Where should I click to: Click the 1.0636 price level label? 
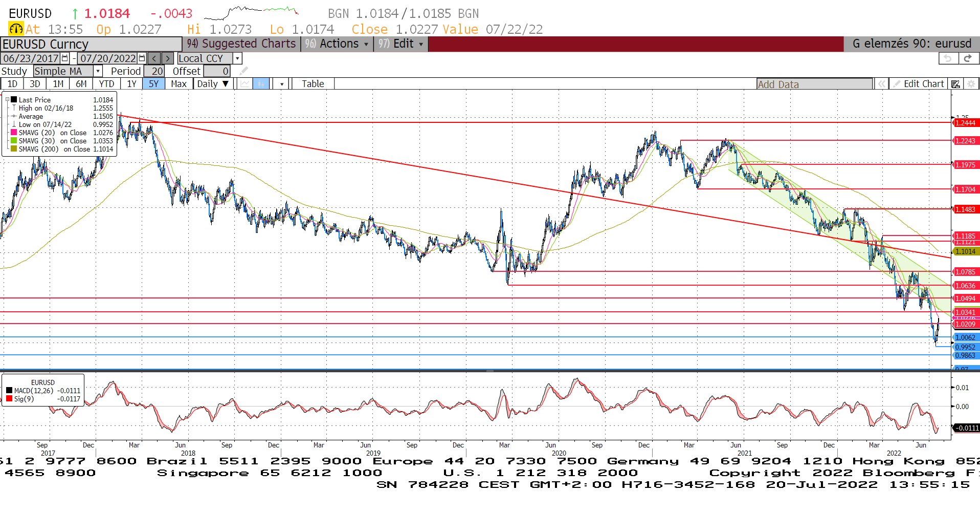pos(966,286)
